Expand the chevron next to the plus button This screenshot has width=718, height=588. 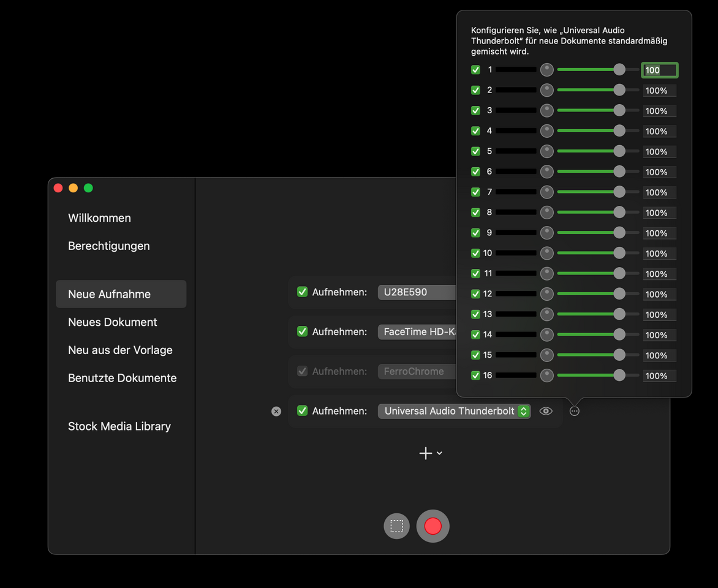click(x=440, y=454)
